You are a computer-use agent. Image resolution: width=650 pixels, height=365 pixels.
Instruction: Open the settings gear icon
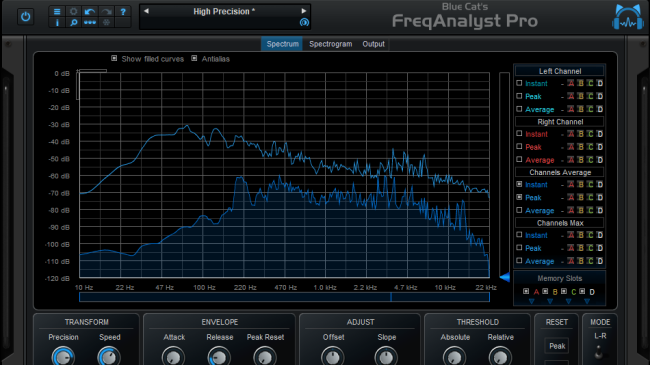click(73, 12)
